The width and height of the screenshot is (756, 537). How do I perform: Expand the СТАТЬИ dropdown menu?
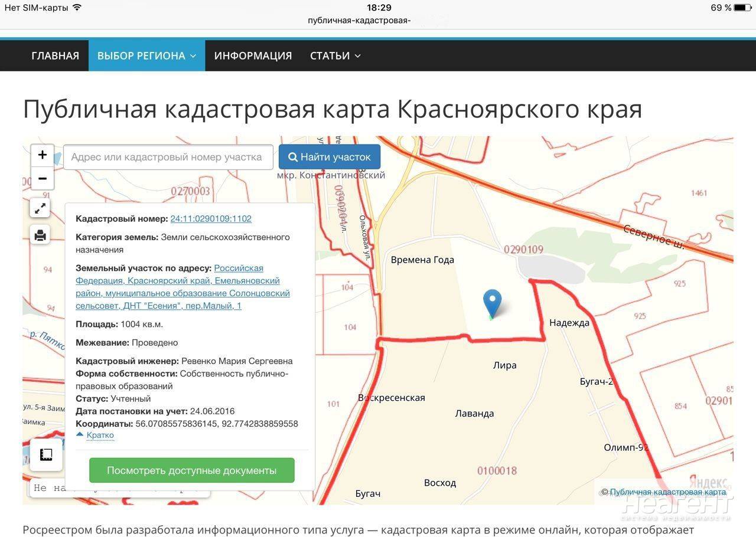click(335, 55)
